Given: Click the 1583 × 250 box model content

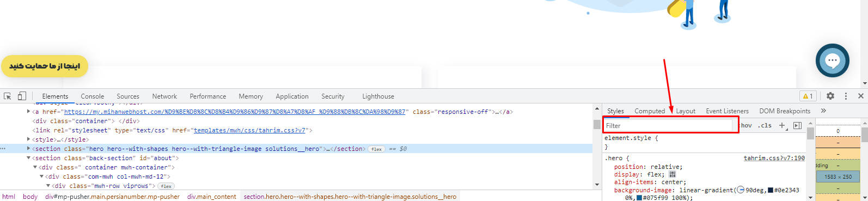Looking at the screenshot, I should pyautogui.click(x=838, y=176).
